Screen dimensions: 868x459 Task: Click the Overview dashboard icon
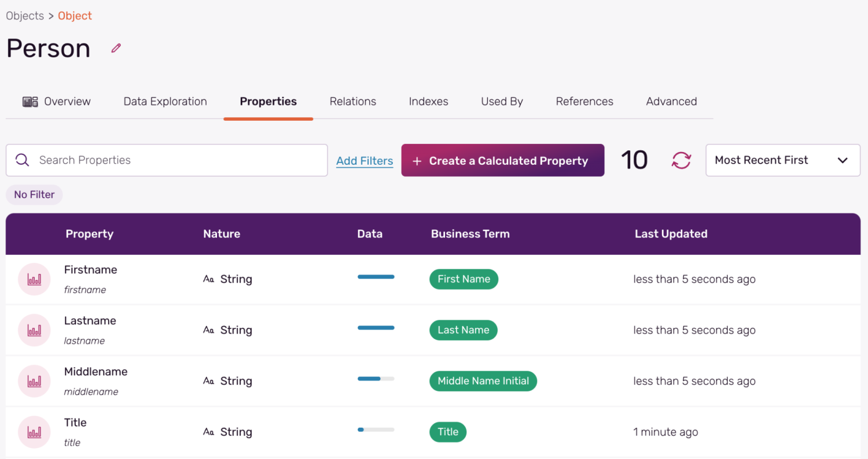(x=30, y=102)
